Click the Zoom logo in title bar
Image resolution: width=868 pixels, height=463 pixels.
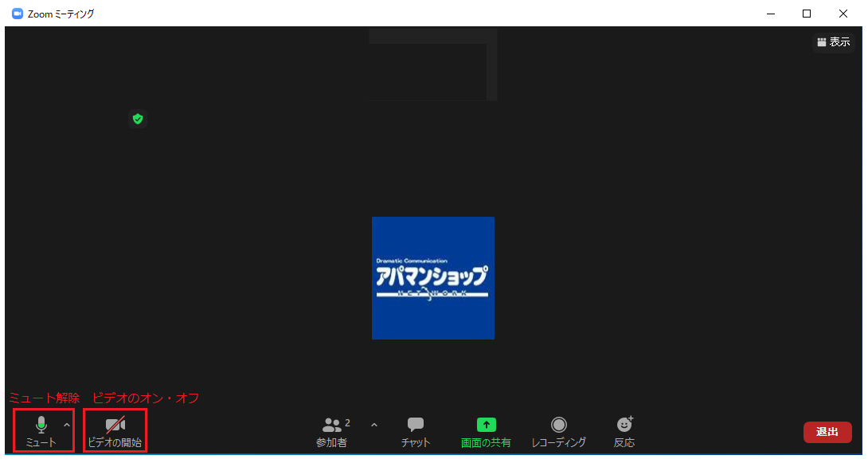pos(18,14)
